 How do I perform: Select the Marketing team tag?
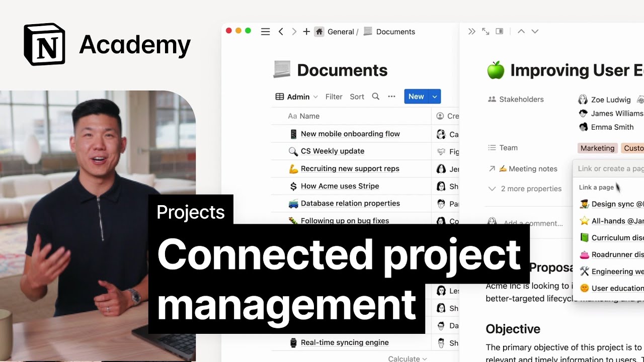pyautogui.click(x=597, y=148)
